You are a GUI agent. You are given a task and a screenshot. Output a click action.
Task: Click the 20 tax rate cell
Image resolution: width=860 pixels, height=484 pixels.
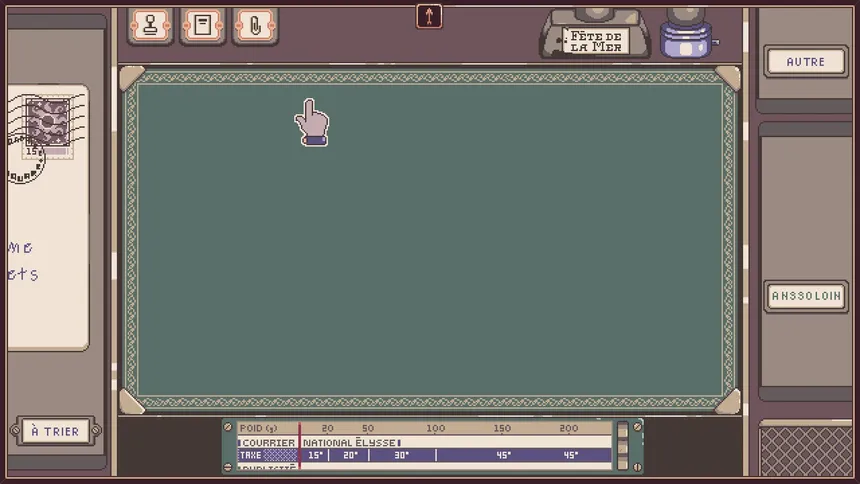click(x=350, y=455)
